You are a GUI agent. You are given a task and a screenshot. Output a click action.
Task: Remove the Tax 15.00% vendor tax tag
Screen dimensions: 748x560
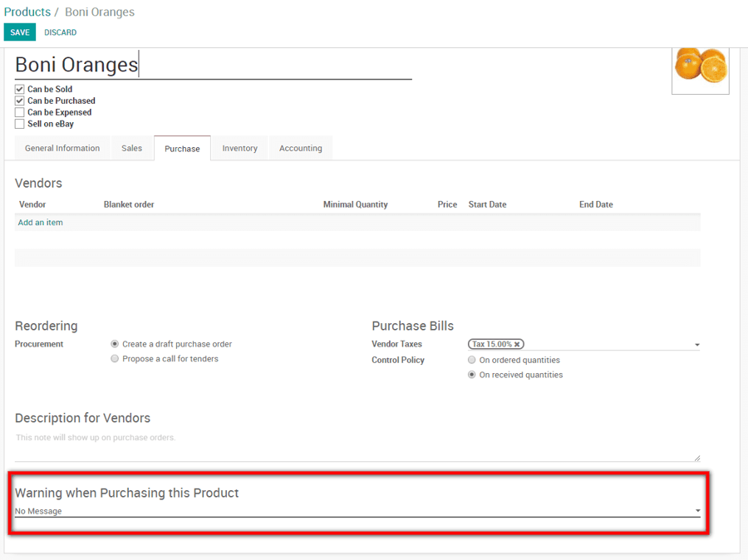pyautogui.click(x=517, y=344)
